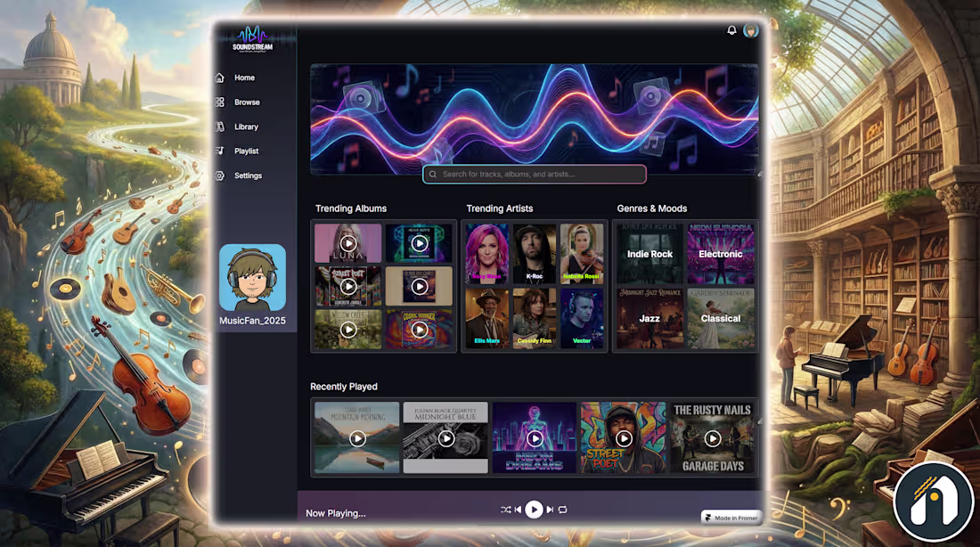Select the Home icon in the sidebar
The image size is (980, 547).
pyautogui.click(x=218, y=78)
